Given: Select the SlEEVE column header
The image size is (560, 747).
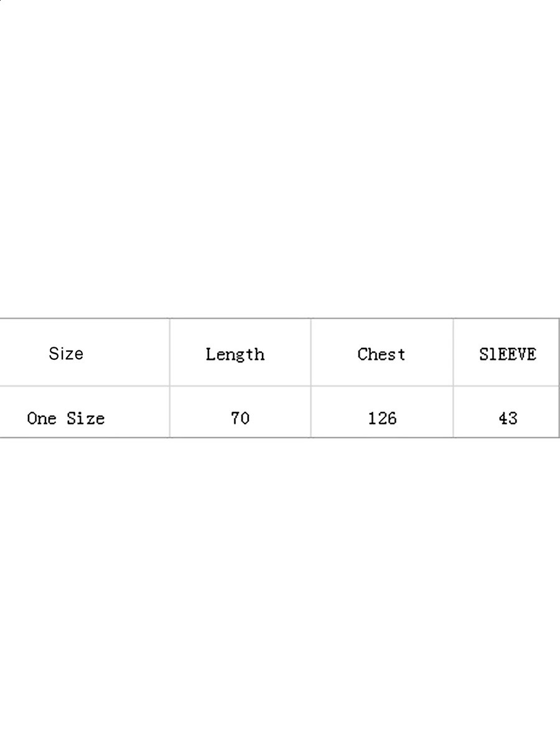Looking at the screenshot, I should (507, 354).
